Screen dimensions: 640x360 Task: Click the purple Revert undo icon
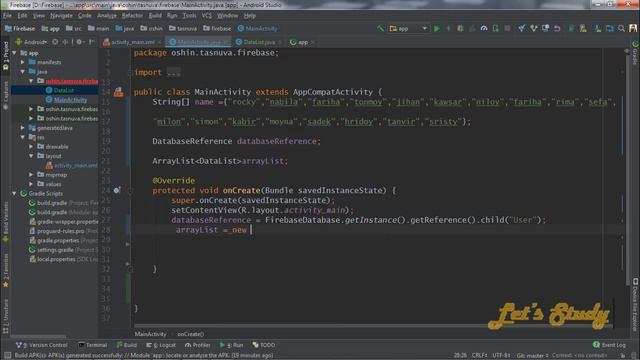pyautogui.click(x=557, y=28)
